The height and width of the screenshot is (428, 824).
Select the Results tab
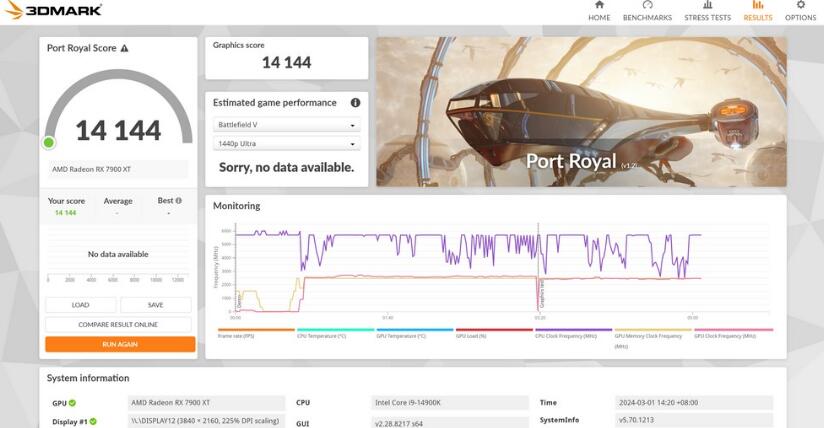click(758, 11)
